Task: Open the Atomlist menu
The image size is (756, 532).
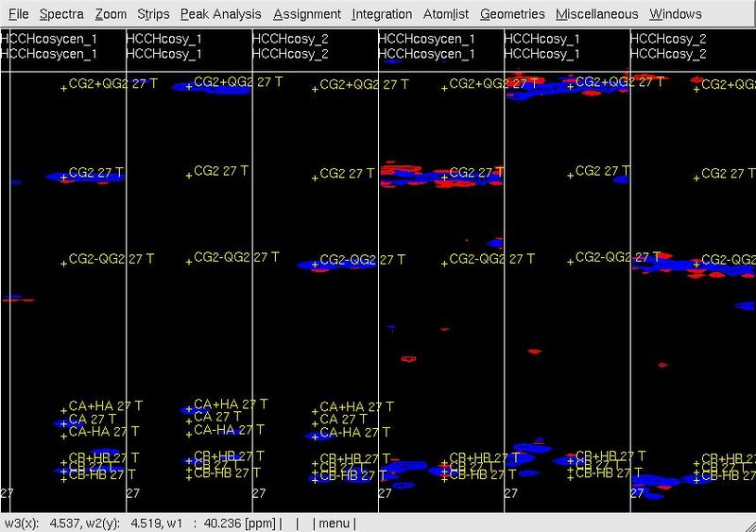Action: 446,14
